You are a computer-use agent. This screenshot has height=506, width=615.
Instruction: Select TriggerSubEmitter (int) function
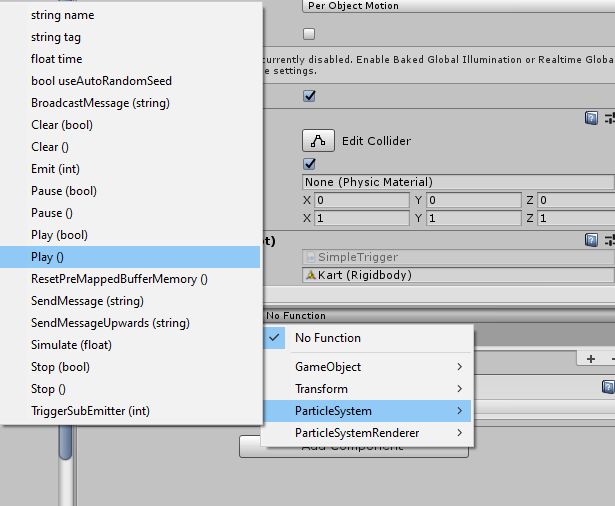[x=130, y=411]
